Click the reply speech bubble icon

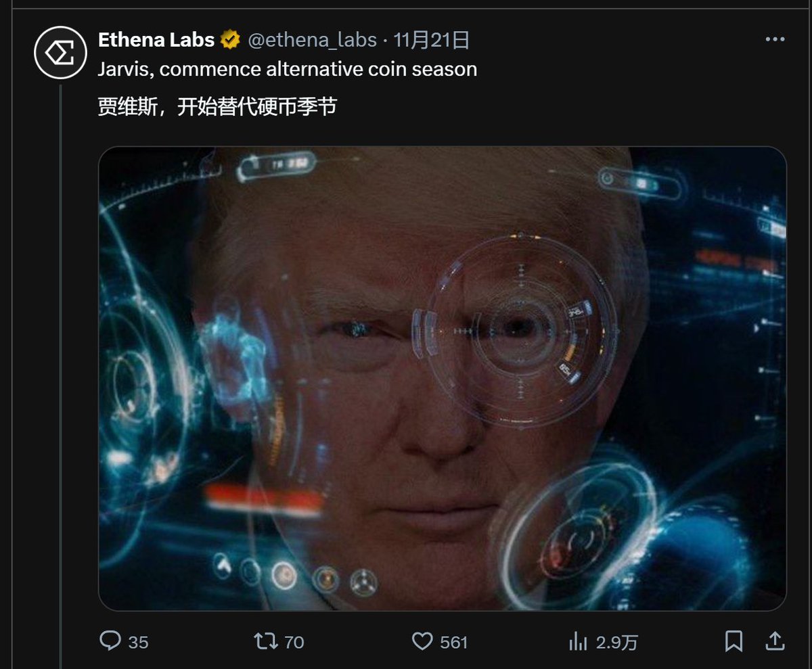pos(110,641)
